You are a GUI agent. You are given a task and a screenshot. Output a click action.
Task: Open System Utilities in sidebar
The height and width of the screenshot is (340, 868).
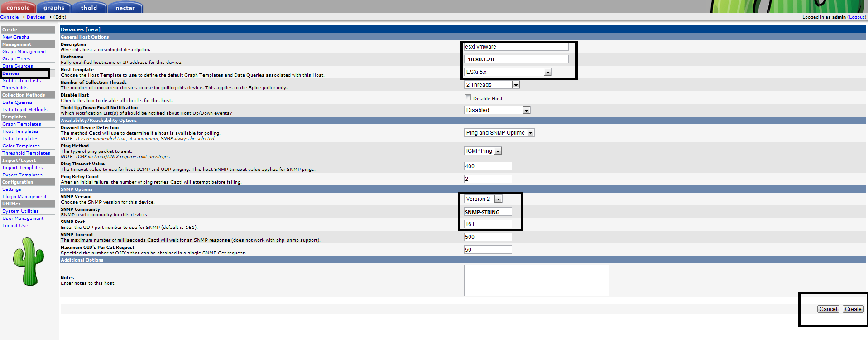(x=20, y=211)
